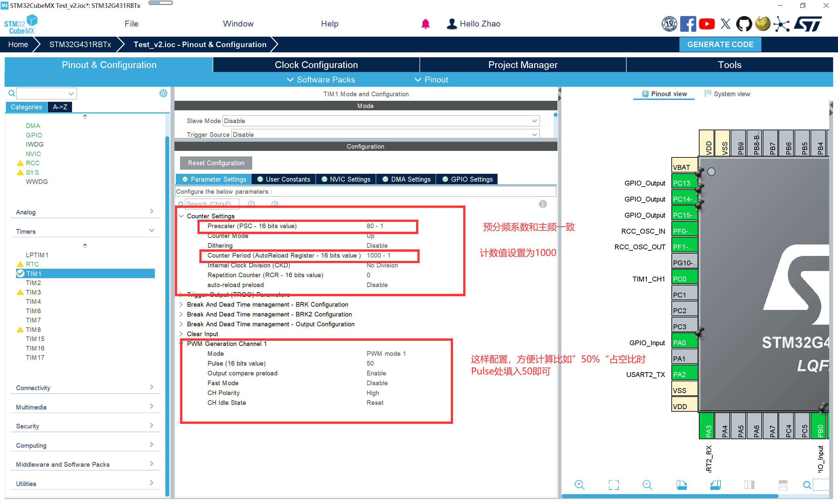Open the GitHub icon link
838x504 pixels.
[744, 24]
